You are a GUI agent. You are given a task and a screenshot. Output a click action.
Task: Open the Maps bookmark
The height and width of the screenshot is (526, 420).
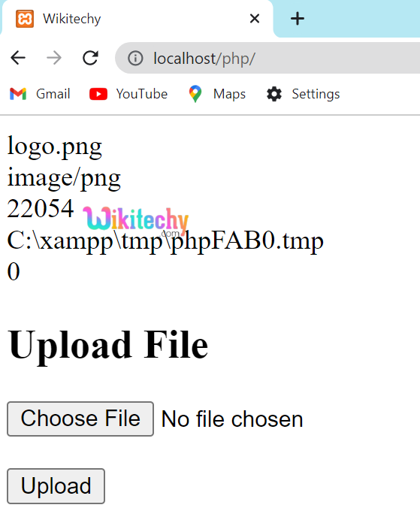217,94
